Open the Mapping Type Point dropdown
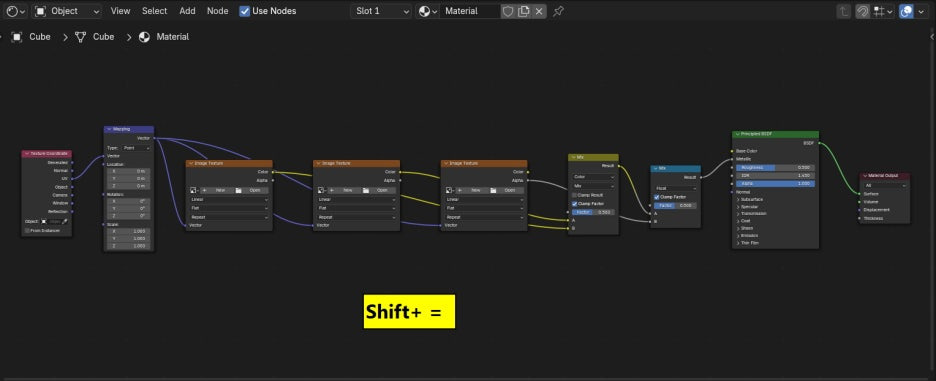The width and height of the screenshot is (936, 381). tap(136, 148)
